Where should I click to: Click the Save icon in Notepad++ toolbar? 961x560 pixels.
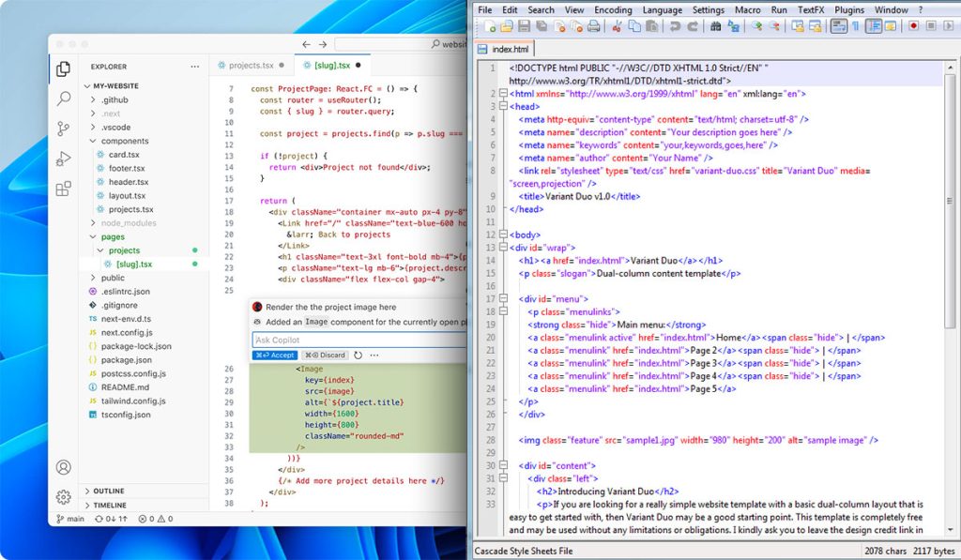524,25
